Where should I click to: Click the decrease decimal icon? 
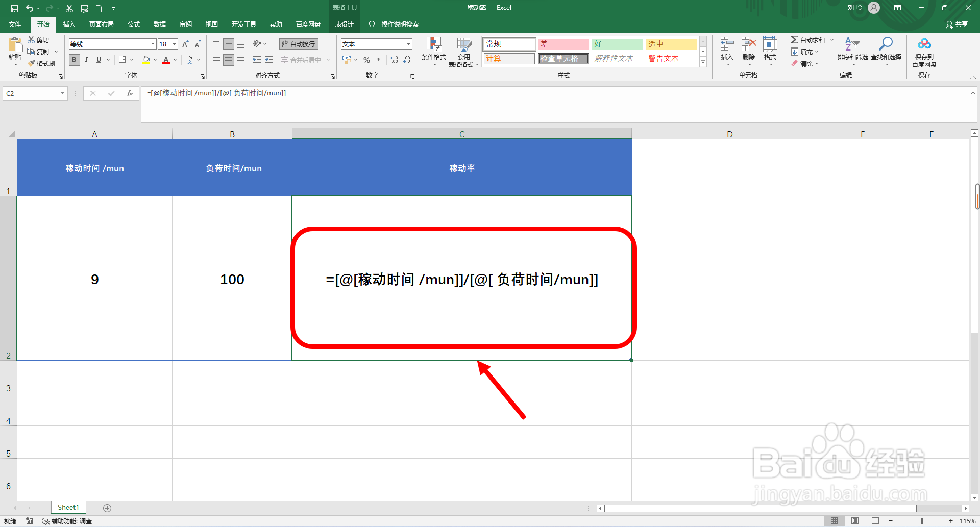tap(407, 60)
